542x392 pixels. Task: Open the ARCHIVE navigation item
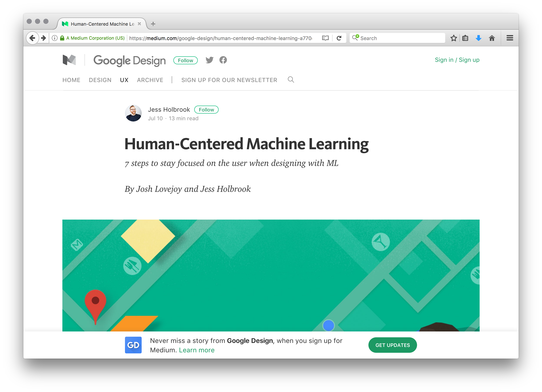click(x=150, y=80)
